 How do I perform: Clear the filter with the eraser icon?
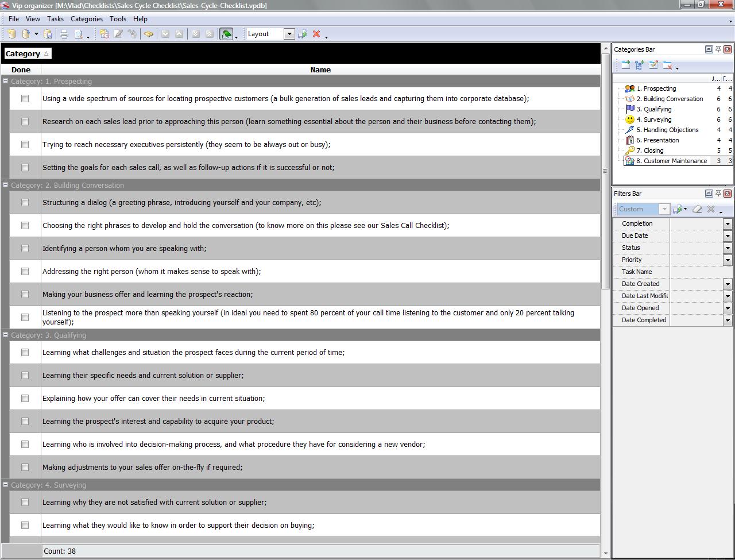click(x=697, y=209)
